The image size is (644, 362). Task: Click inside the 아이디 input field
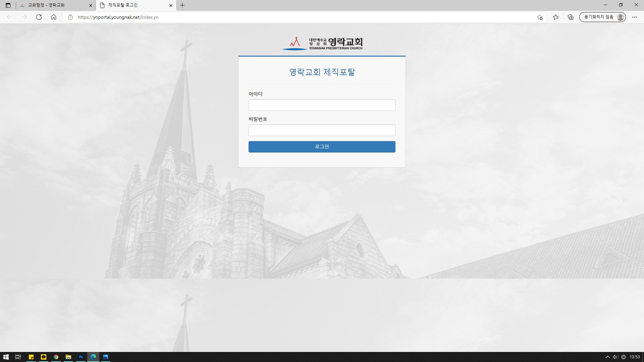coord(322,105)
